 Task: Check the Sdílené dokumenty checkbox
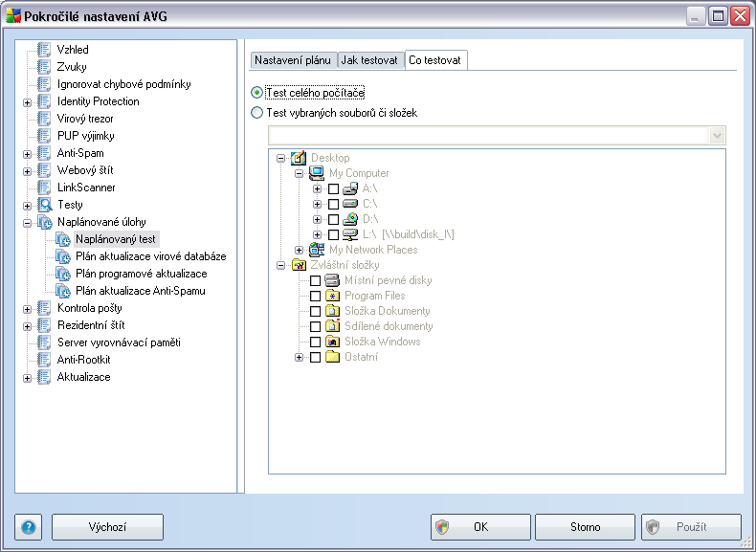pos(315,327)
